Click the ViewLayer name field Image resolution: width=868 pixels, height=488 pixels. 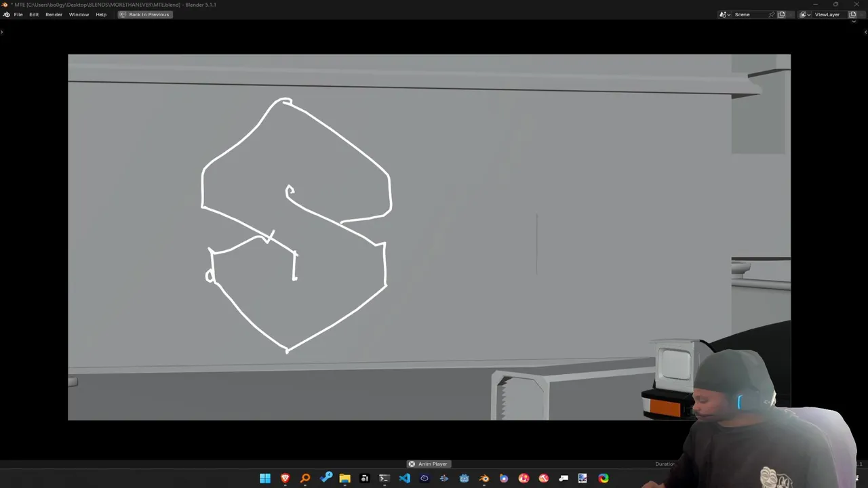830,14
